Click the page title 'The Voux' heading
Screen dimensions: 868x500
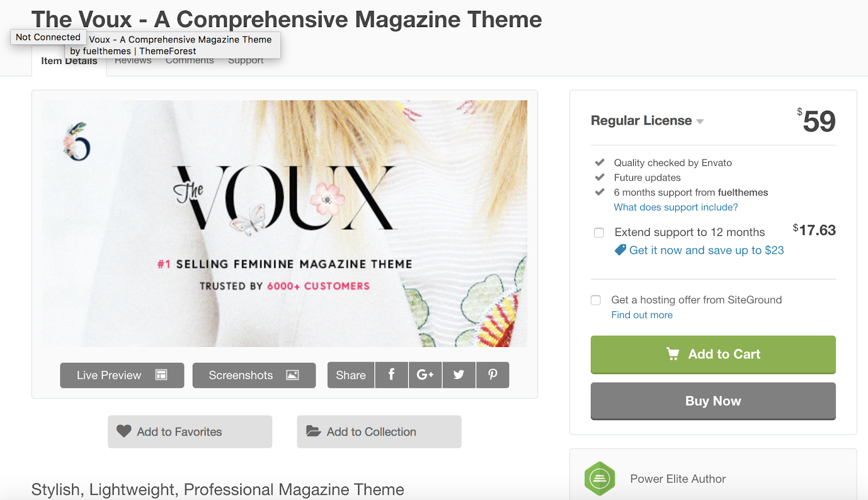point(286,19)
